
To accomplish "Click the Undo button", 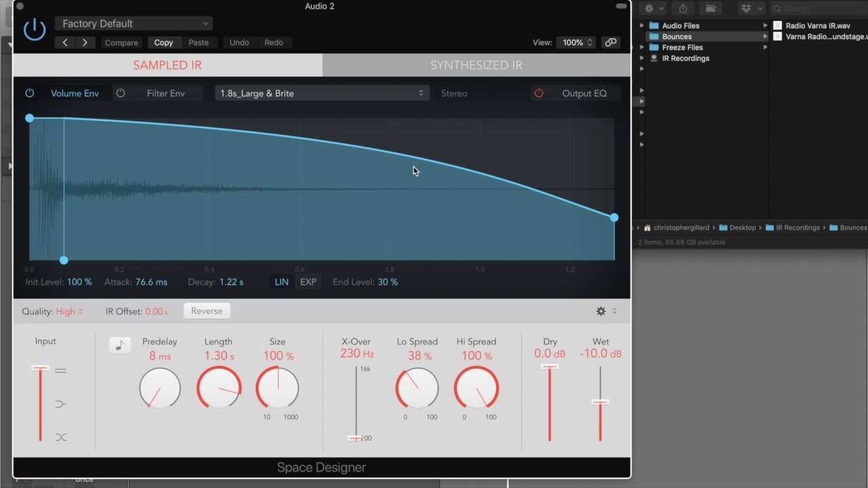I will (239, 43).
